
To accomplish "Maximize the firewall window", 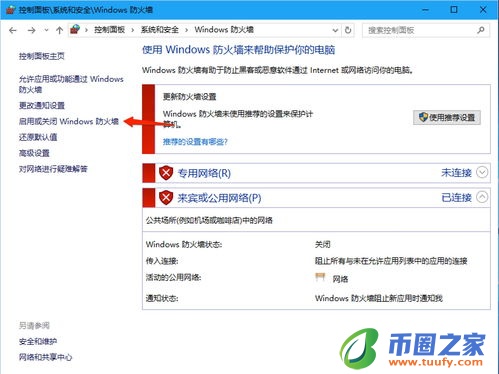I will [454, 10].
